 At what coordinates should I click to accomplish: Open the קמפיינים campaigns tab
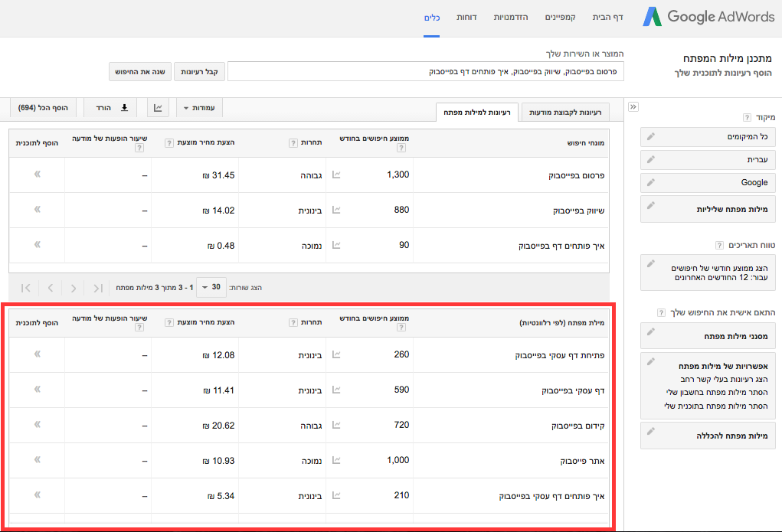tap(560, 18)
